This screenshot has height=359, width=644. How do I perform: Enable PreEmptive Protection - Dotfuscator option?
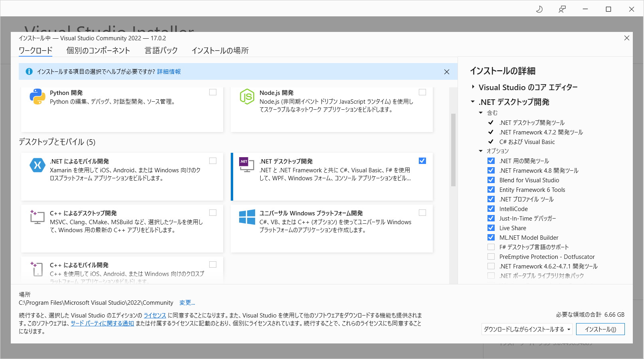click(491, 256)
